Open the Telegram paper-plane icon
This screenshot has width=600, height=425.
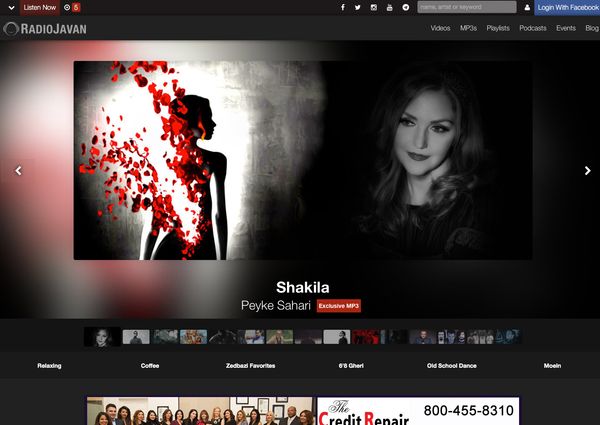click(406, 7)
